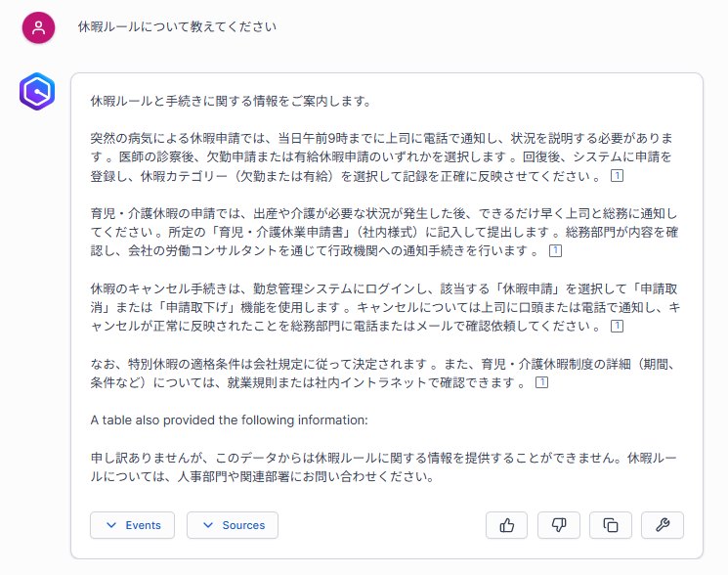Expand the Events dropdown

133,525
